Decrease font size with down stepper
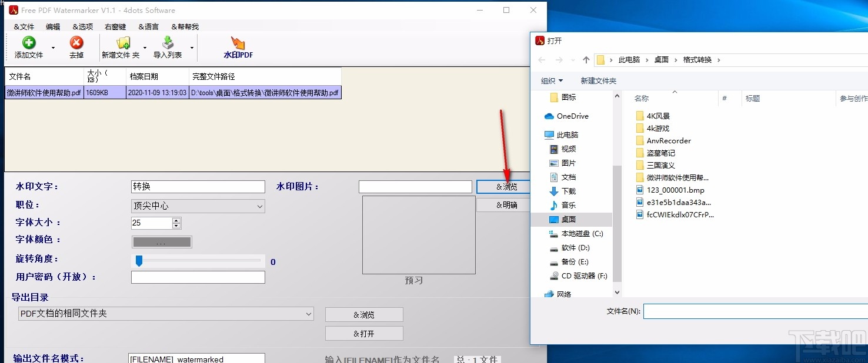The image size is (868, 363). [x=176, y=226]
